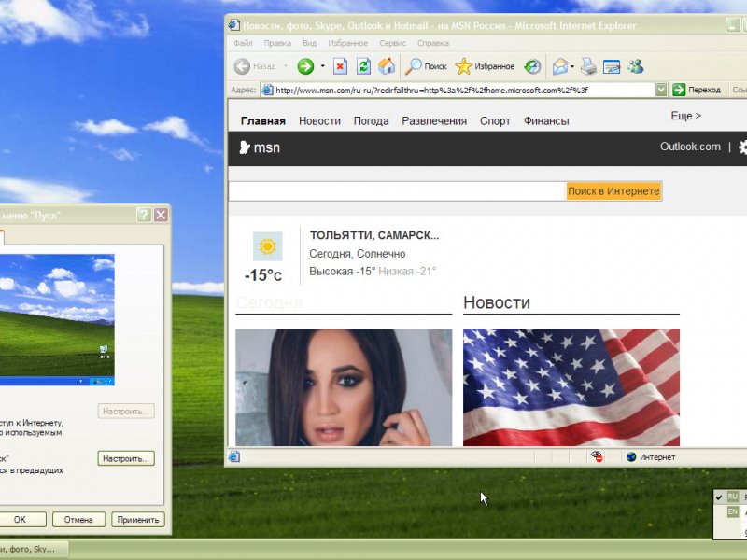Go to the Новости section in MSN navigation

pyautogui.click(x=319, y=121)
